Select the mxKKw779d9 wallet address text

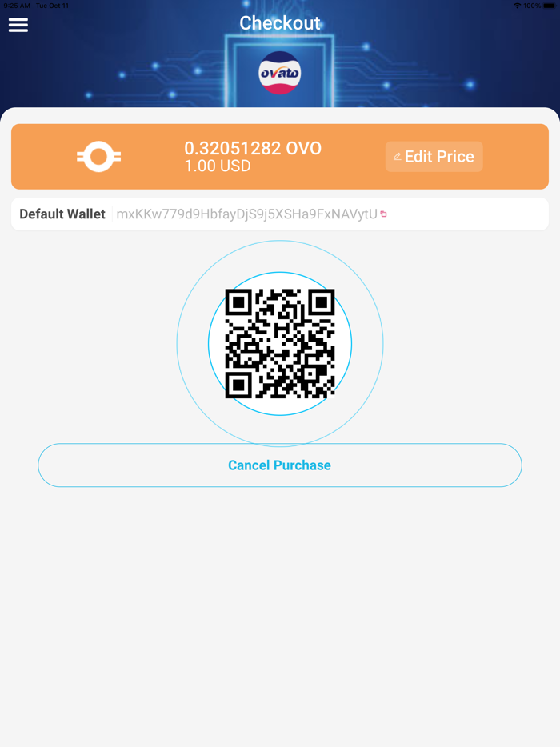(247, 214)
